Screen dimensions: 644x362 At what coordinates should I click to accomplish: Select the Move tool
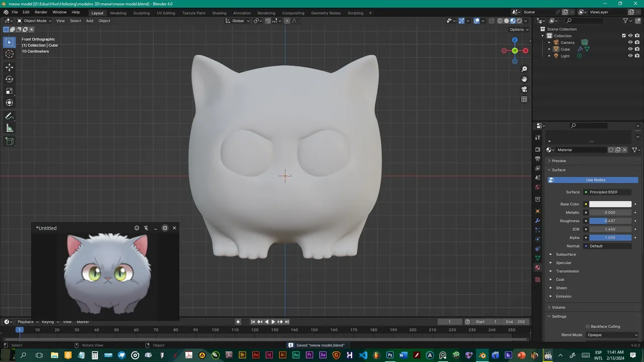[x=10, y=67]
